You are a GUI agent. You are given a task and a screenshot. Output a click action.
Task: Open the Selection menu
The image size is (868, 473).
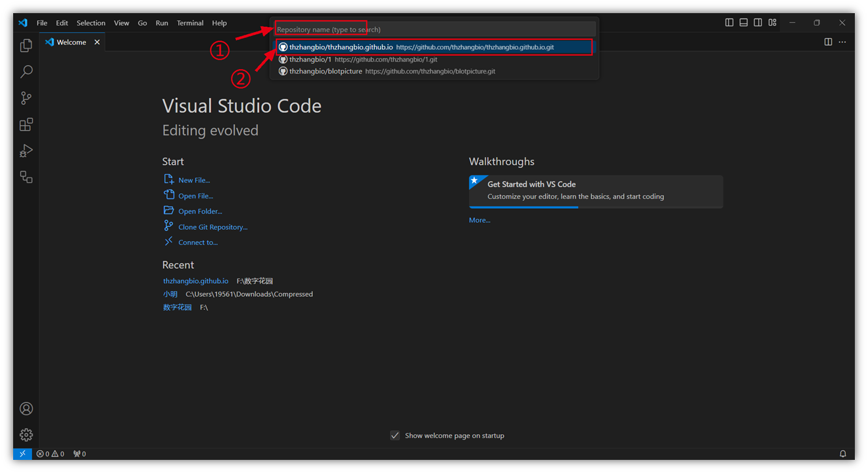tap(91, 23)
